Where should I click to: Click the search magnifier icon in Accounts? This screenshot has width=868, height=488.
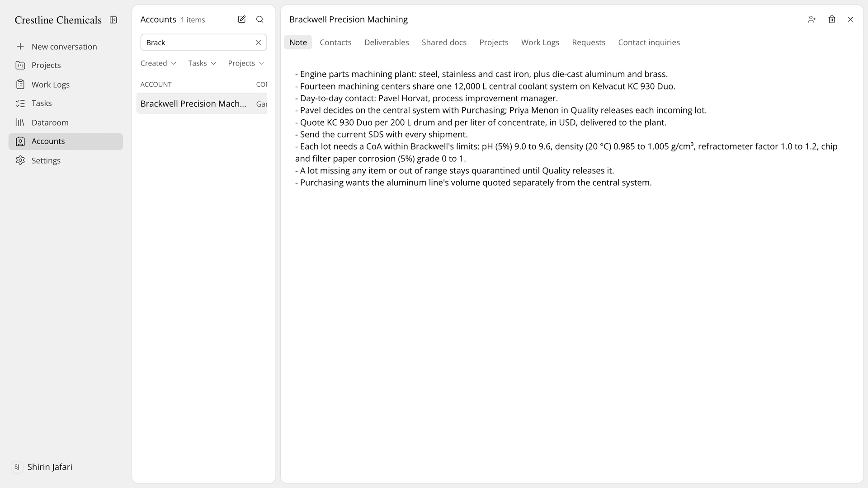coord(260,19)
